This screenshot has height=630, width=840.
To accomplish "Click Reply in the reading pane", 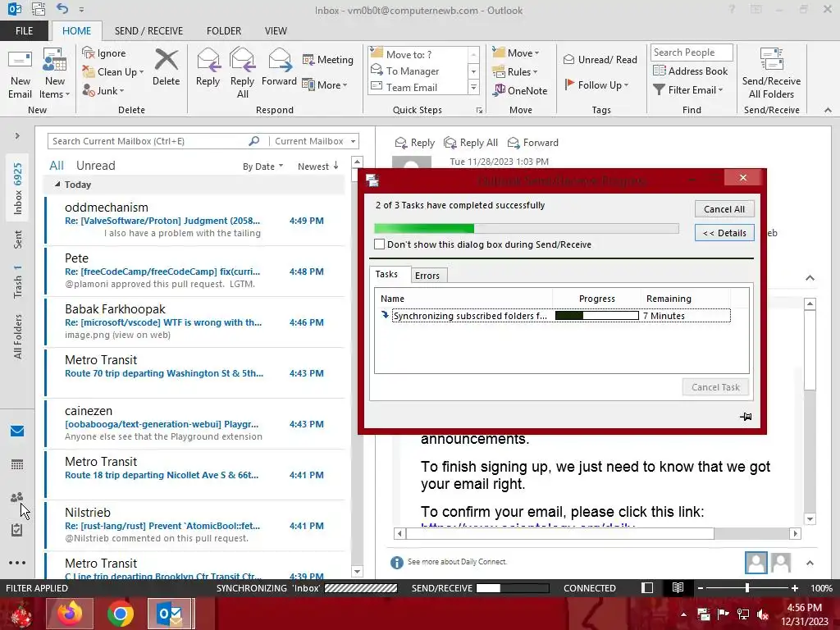I will pyautogui.click(x=414, y=143).
